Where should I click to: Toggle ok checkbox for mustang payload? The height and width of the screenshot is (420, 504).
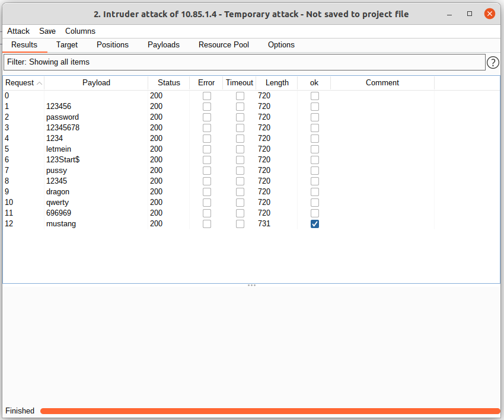pos(315,224)
